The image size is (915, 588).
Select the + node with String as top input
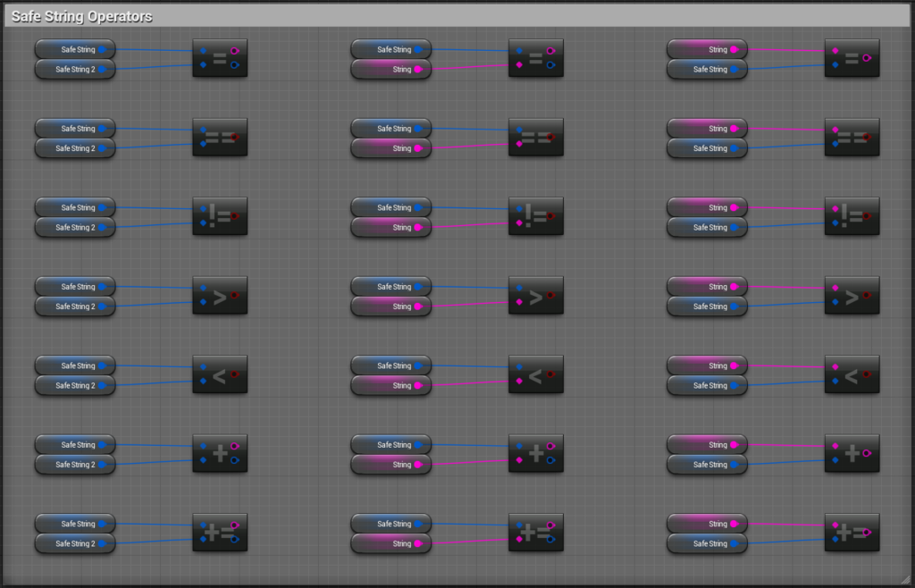point(851,454)
